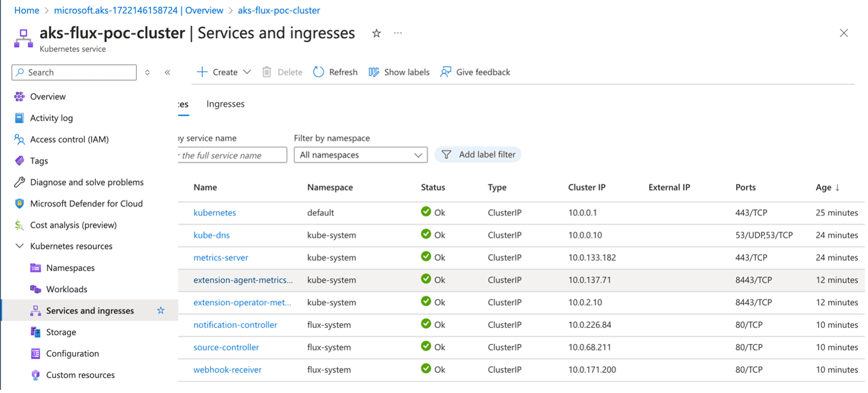
Task: Click the Access control (IAM) icon
Action: pyautogui.click(x=19, y=139)
